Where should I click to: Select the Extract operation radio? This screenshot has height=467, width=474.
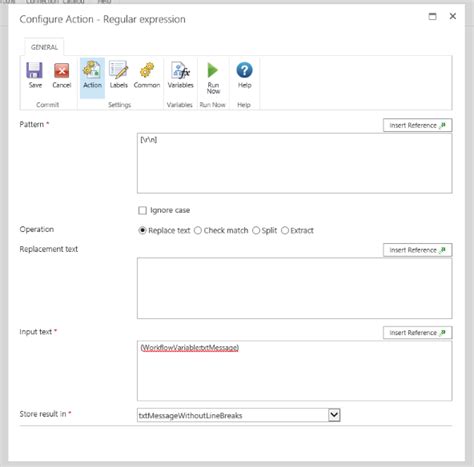[285, 230]
